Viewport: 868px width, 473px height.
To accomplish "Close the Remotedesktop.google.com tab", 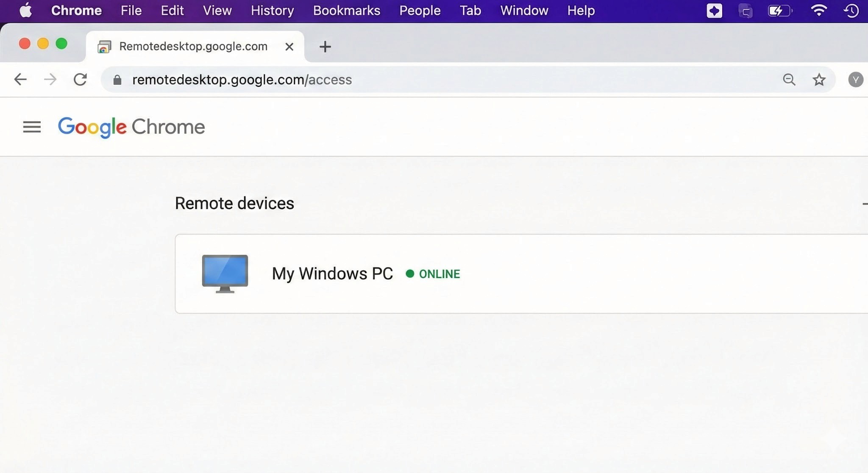I will 289,47.
